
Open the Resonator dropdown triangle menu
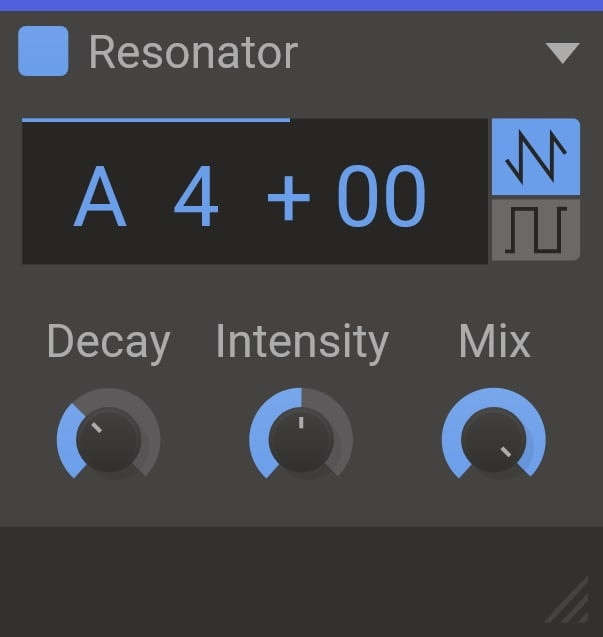[x=562, y=53]
